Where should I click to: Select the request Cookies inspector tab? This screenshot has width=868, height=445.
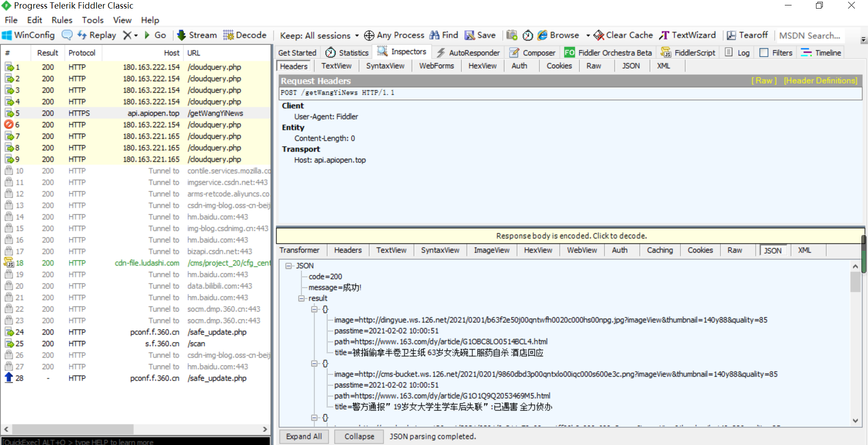pos(559,66)
